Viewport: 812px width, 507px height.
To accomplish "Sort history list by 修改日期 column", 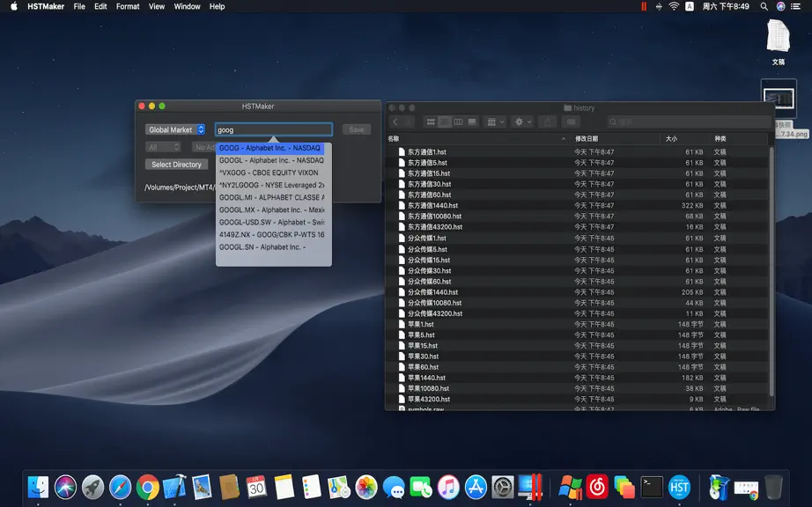I will point(615,139).
